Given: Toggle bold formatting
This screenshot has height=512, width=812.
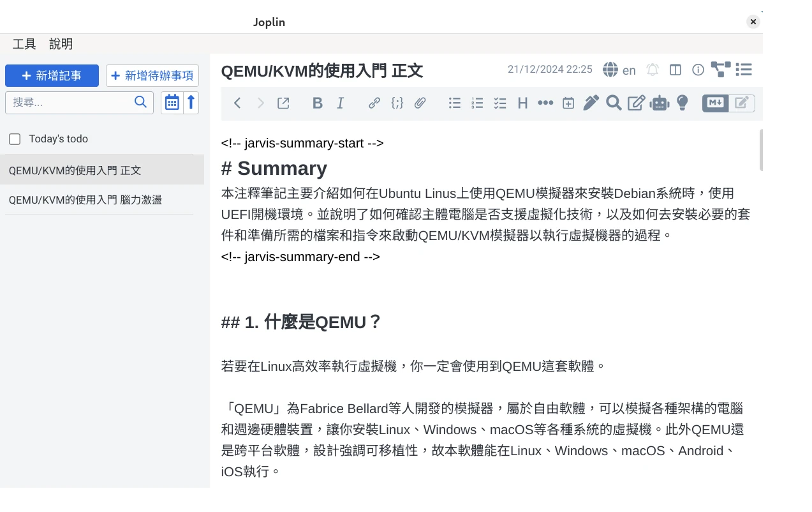Looking at the screenshot, I should (317, 103).
